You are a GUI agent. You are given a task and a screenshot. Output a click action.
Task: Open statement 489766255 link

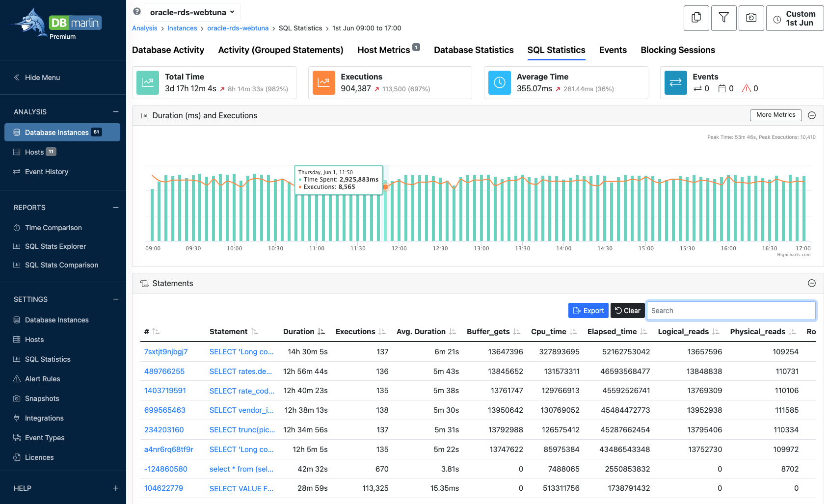(x=164, y=371)
